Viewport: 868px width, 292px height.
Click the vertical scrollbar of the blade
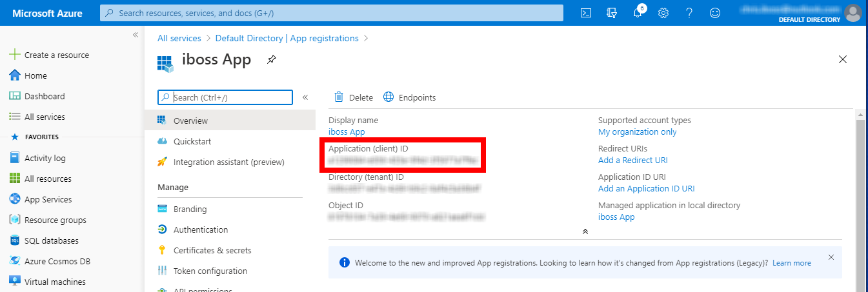[860, 200]
